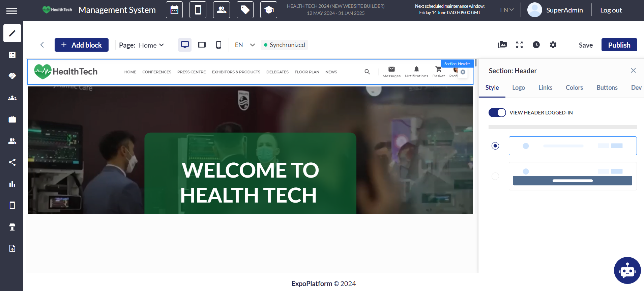Open the price tag icon in top bar

coord(245,10)
